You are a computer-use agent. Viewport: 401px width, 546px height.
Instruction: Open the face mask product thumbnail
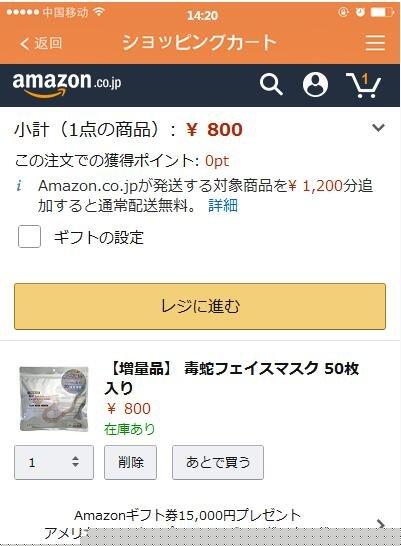pyautogui.click(x=54, y=399)
